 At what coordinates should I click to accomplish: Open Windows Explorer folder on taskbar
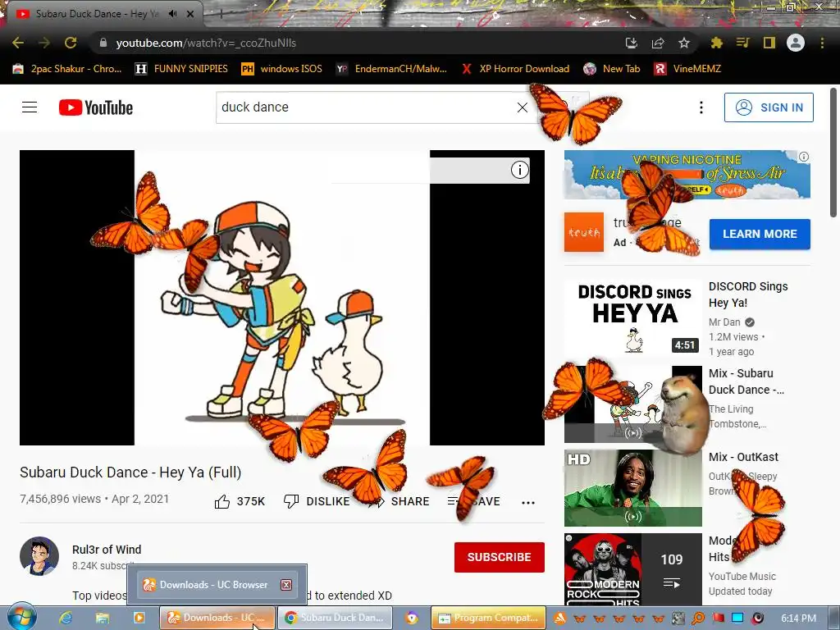103,618
